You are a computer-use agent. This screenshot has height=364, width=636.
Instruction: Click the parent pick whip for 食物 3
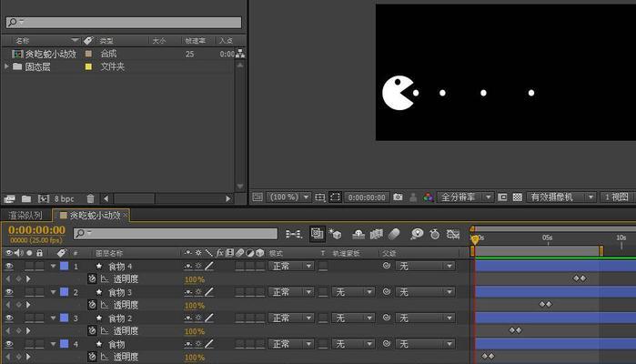tap(387, 292)
